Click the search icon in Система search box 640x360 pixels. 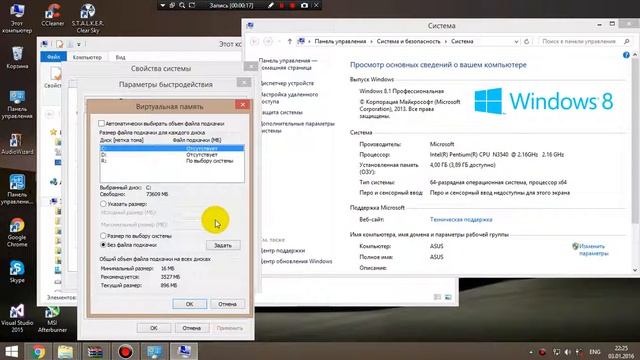(x=627, y=41)
